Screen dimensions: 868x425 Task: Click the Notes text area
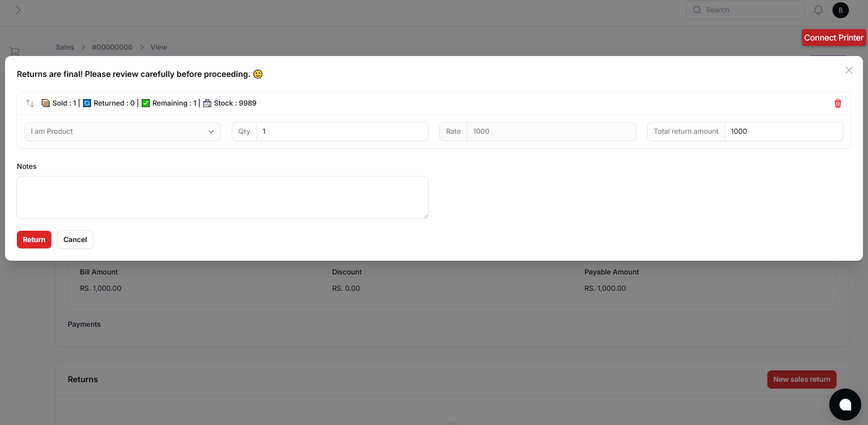click(x=222, y=197)
